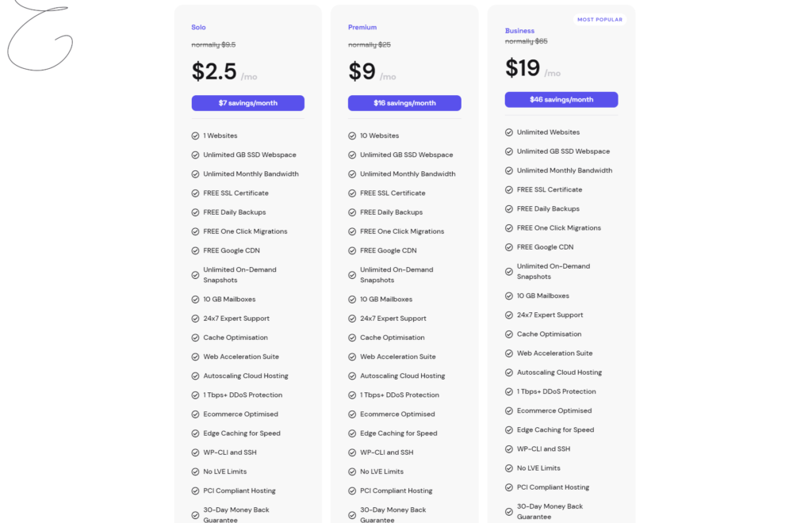
Task: Click the Solo $2.5 price
Action: pyautogui.click(x=214, y=71)
